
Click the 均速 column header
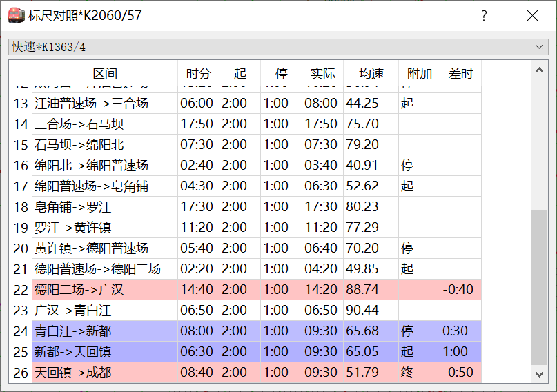pos(371,73)
